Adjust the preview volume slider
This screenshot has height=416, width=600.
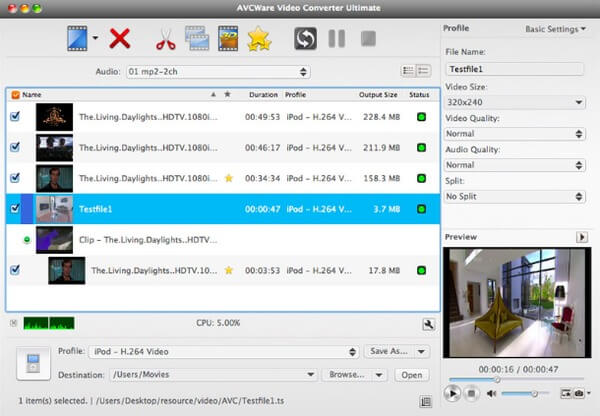[525, 393]
